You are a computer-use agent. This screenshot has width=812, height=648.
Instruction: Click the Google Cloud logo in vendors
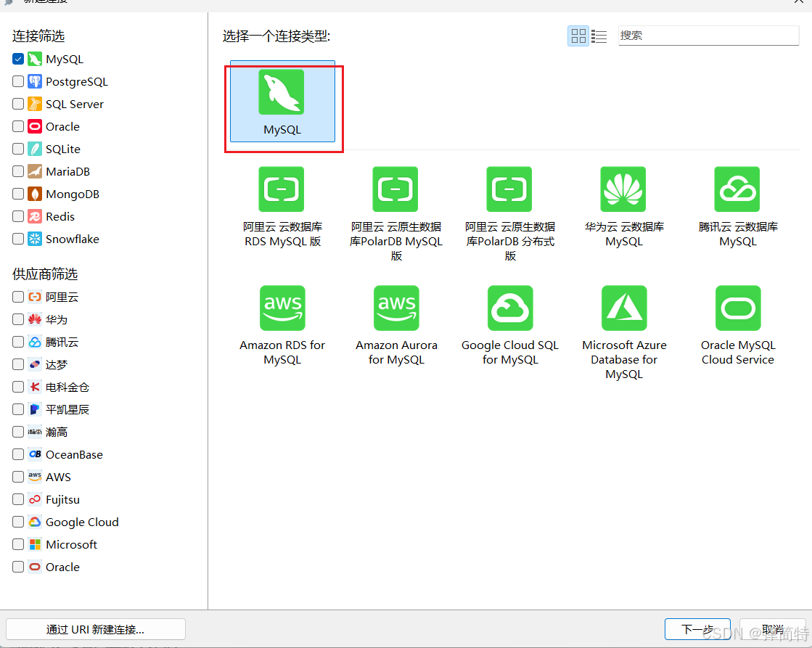pyautogui.click(x=35, y=522)
